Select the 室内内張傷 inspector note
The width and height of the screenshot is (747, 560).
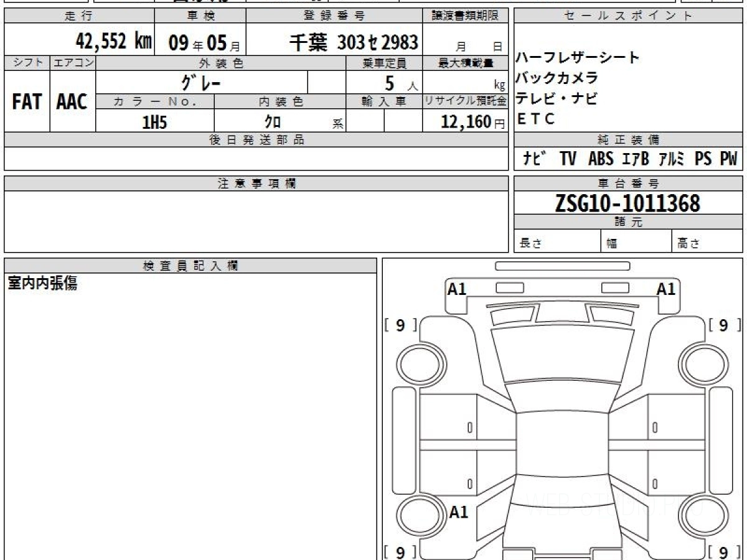42,283
